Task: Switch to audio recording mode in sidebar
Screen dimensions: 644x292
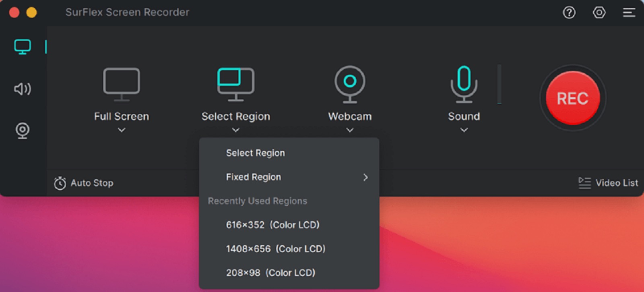Action: [x=23, y=89]
